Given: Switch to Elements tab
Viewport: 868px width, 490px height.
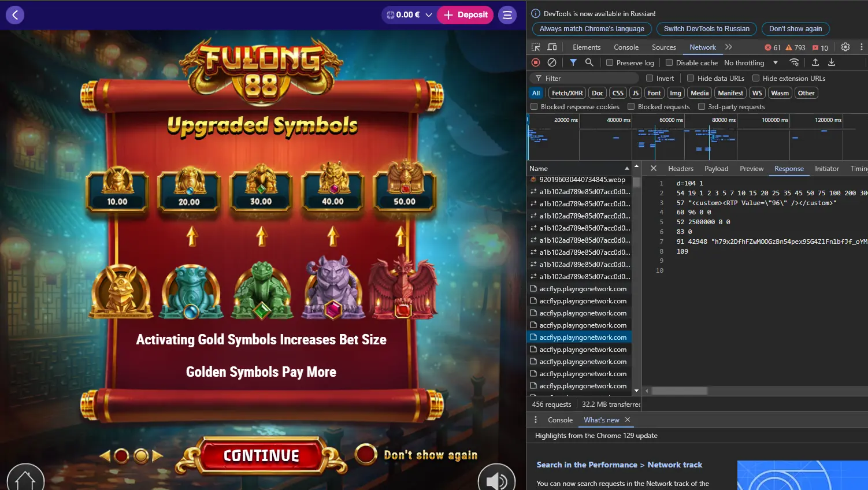Looking at the screenshot, I should point(587,47).
